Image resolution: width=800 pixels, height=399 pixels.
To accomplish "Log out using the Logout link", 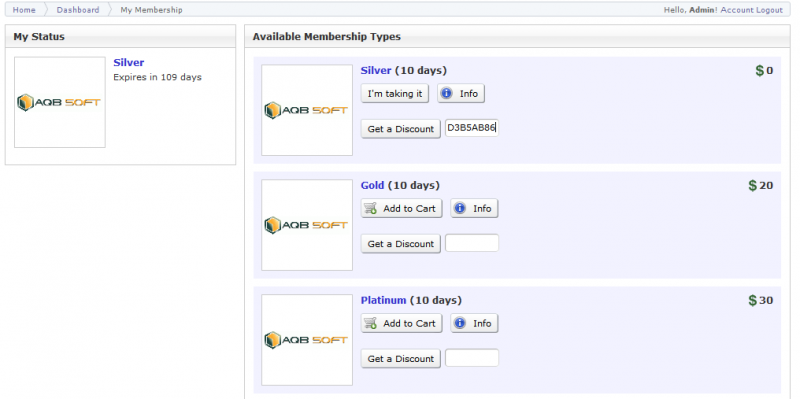I will [x=768, y=10].
